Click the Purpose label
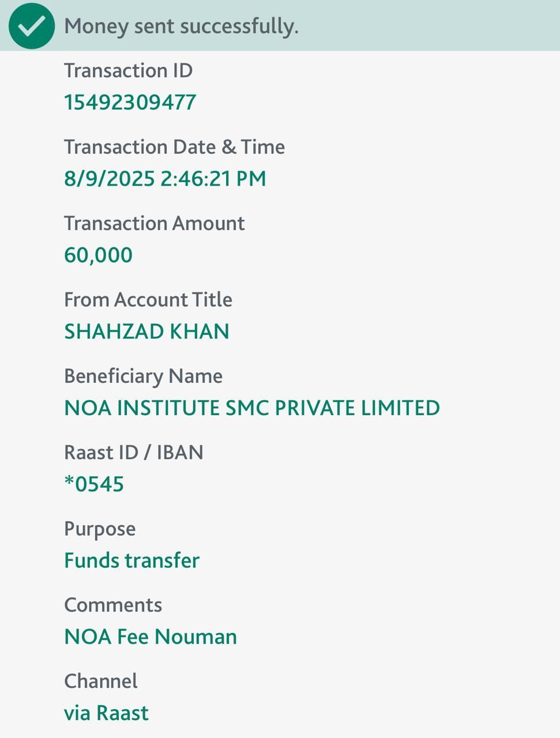Viewport: 560px width, 738px height. tap(100, 529)
